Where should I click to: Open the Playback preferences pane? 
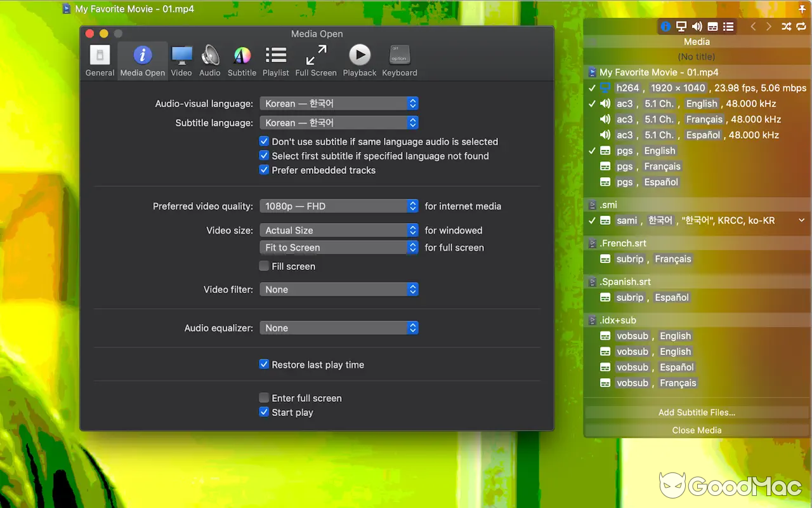[359, 59]
